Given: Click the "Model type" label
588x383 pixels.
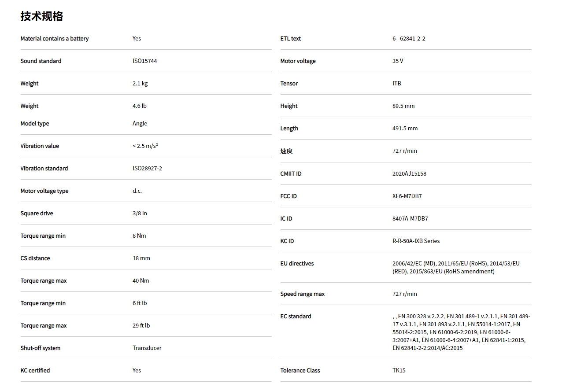Looking at the screenshot, I should 35,124.
